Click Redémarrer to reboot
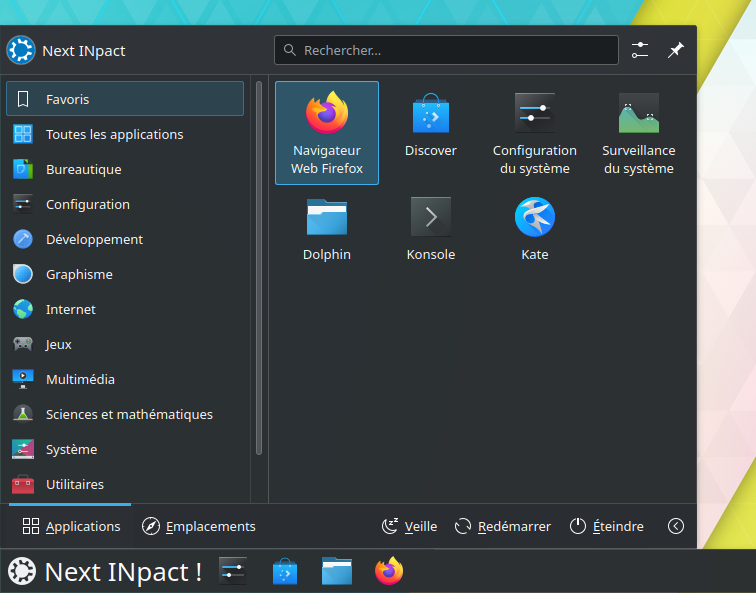 pos(502,526)
